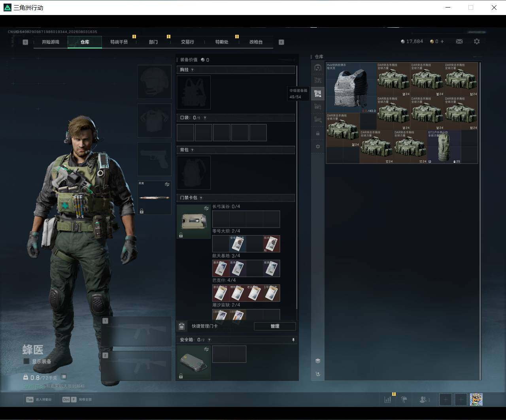This screenshot has height=420, width=506.
Task: Click the 门禁卡包 help question mark
Action: tap(201, 198)
